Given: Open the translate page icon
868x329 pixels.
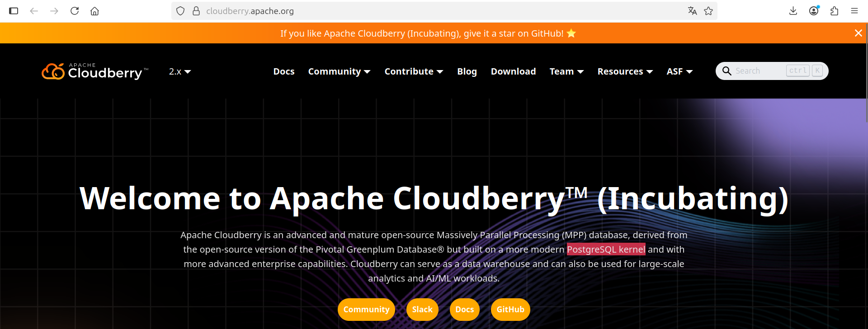Looking at the screenshot, I should point(692,11).
